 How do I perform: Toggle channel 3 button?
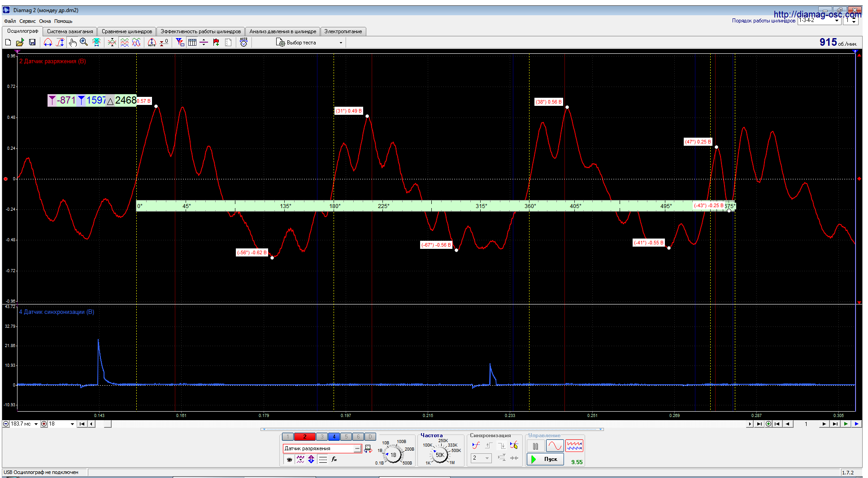[x=322, y=437]
